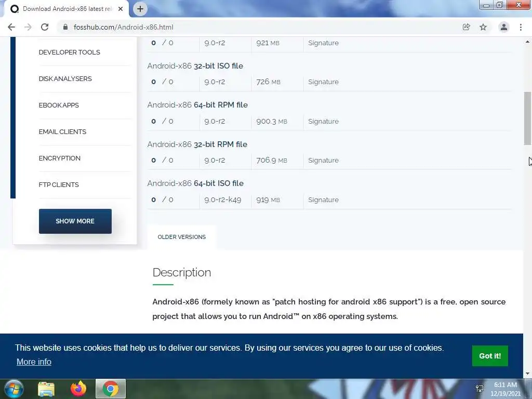
Task: Click the 706.9 MB size value
Action: point(271,160)
